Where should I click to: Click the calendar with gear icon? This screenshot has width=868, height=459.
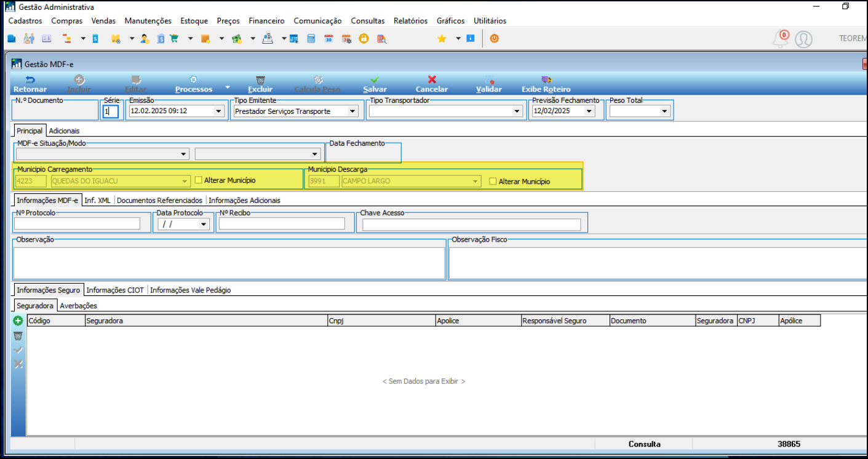coord(346,38)
